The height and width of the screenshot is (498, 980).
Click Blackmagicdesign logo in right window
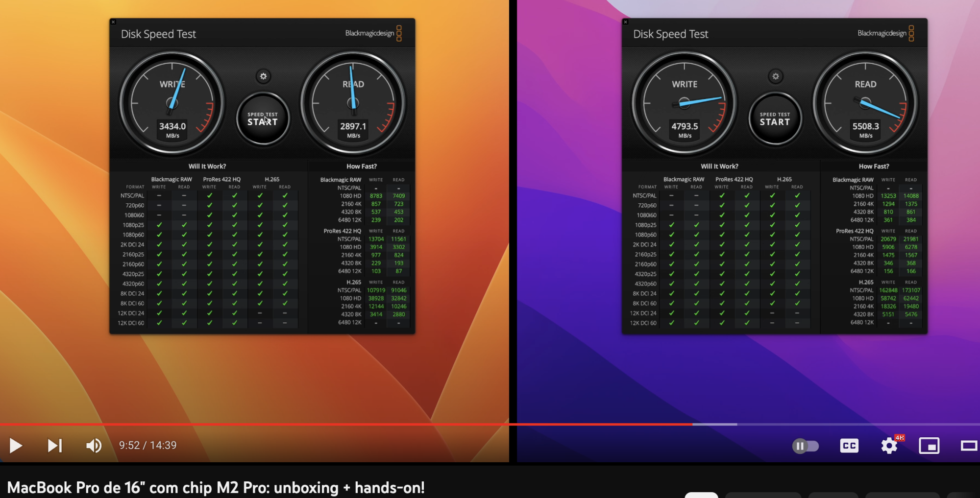(x=885, y=33)
